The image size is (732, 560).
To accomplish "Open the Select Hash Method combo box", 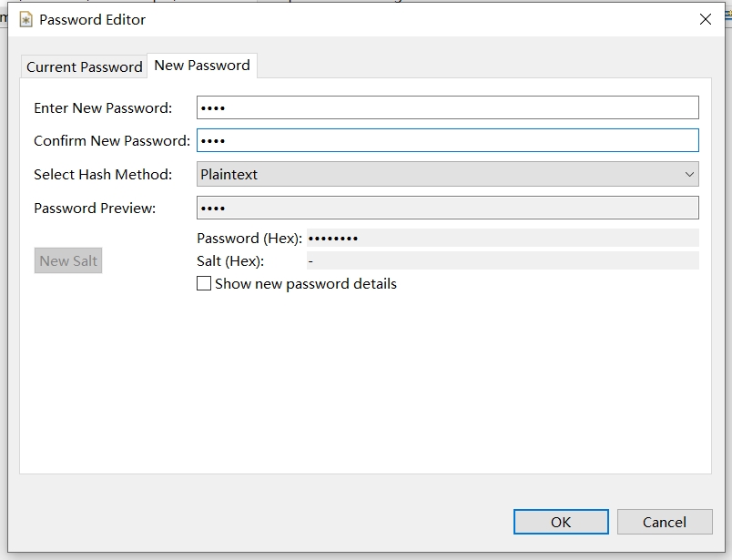I will 439,174.
